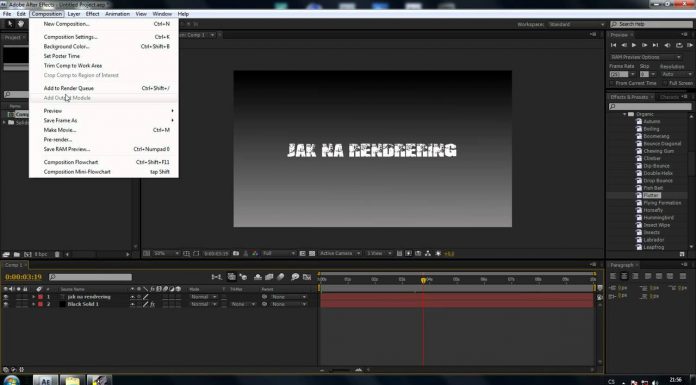Click the Flutter preset in Effects list
696x385 pixels.
click(651, 195)
